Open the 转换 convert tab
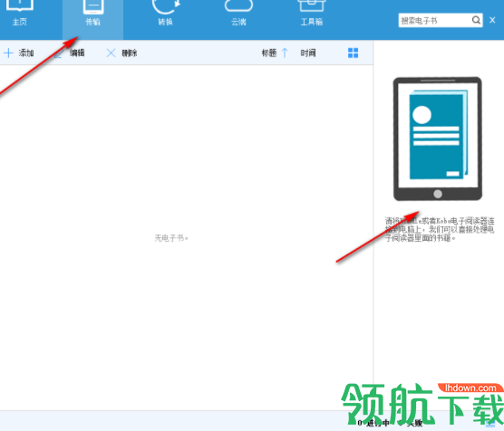The image size is (504, 431). 166,14
